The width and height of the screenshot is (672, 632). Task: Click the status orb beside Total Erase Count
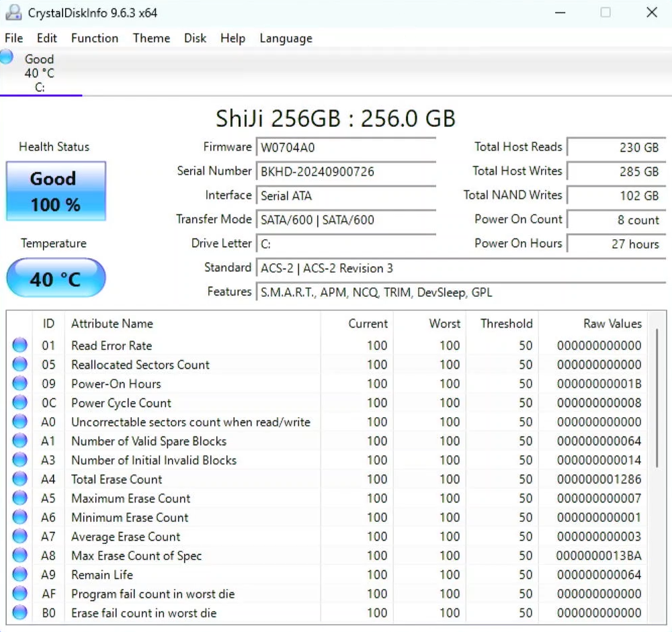[x=19, y=479]
